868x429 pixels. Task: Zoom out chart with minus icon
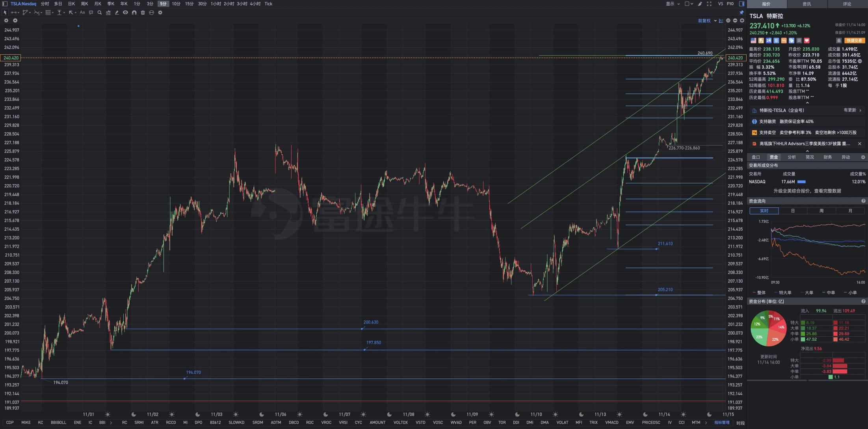[735, 21]
